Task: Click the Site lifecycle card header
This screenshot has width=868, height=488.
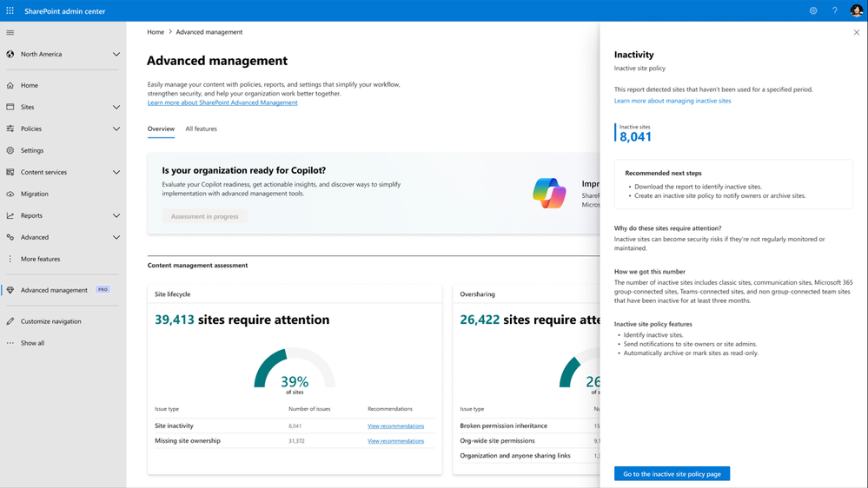Action: pos(295,294)
